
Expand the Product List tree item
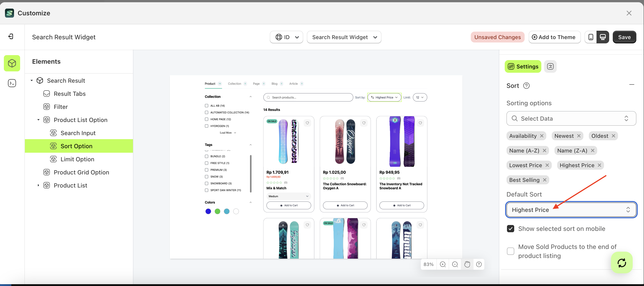click(x=38, y=185)
